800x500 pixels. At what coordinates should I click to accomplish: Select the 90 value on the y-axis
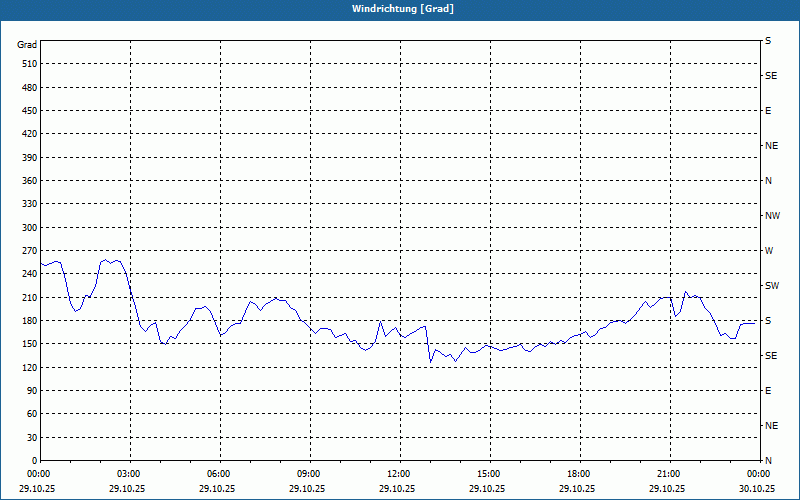(30, 391)
